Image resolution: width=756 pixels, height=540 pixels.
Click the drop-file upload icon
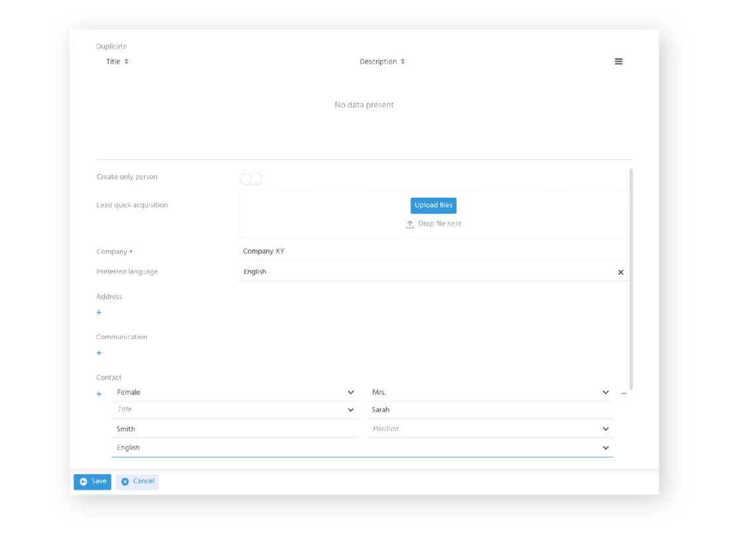[x=410, y=224]
